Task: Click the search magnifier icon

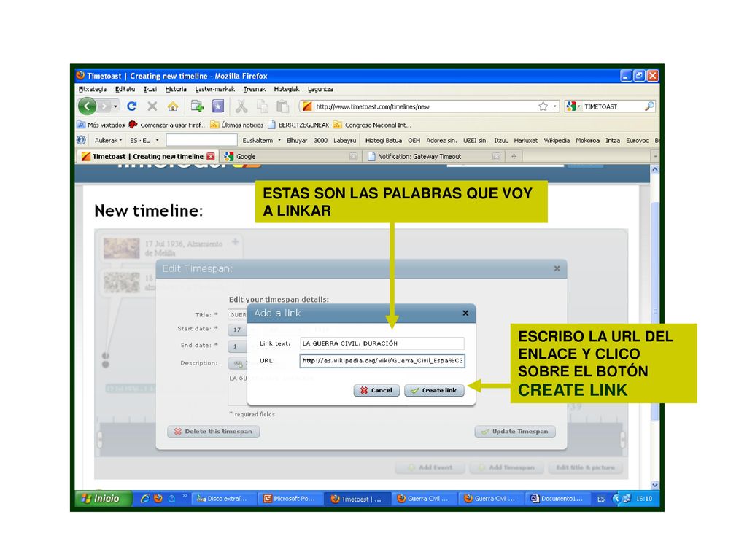Action: pyautogui.click(x=649, y=106)
